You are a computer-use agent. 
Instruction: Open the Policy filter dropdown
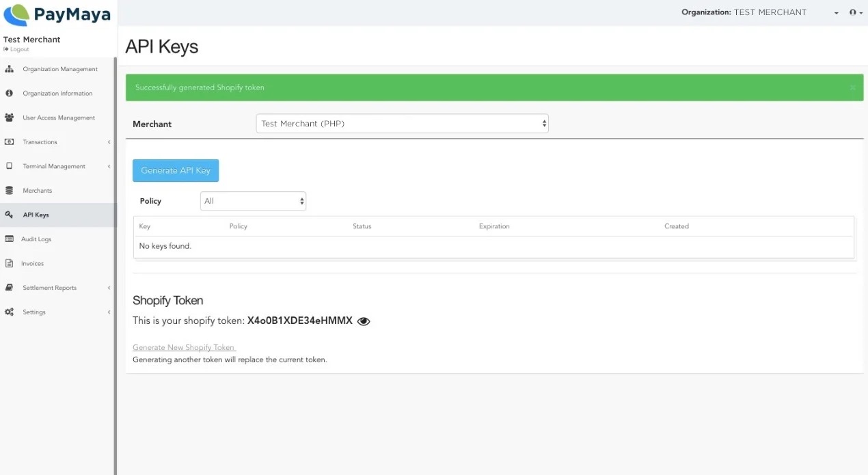coord(253,201)
